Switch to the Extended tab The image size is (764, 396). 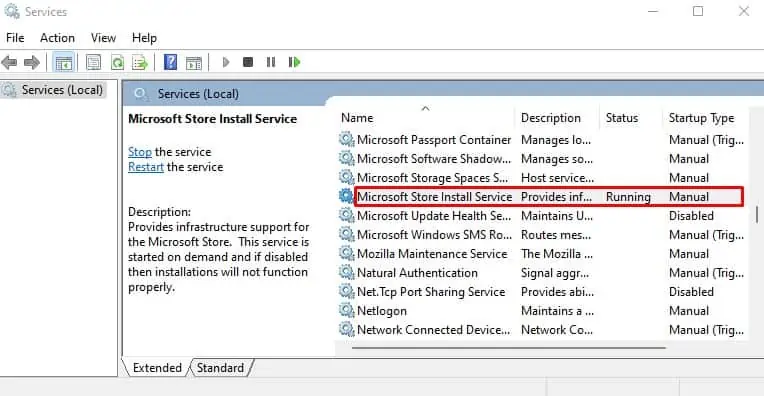point(157,368)
